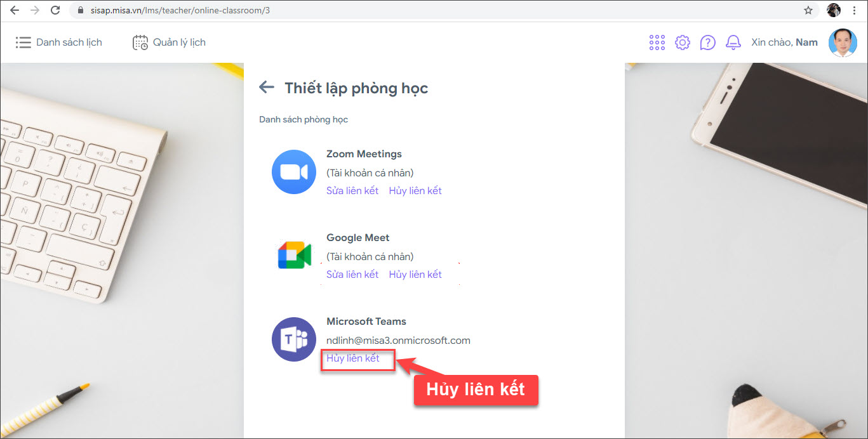This screenshot has width=868, height=439.
Task: Open the help question-mark icon
Action: (x=708, y=43)
